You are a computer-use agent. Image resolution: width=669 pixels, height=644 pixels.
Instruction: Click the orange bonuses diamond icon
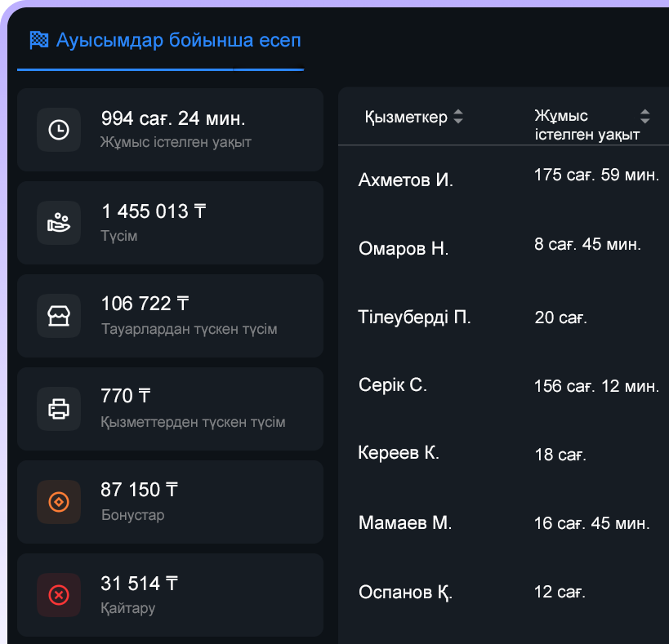tap(59, 502)
